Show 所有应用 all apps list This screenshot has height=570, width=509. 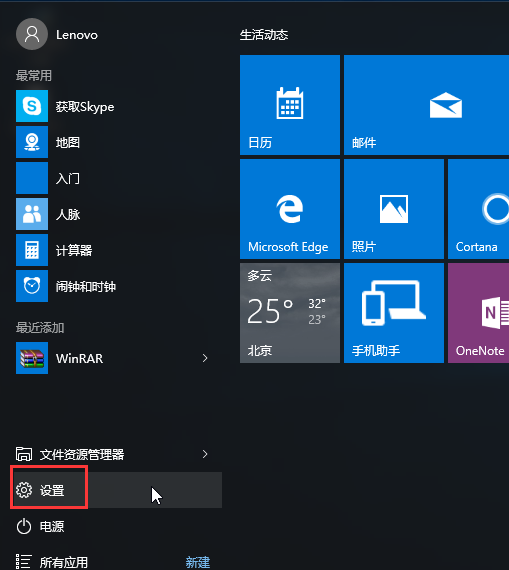[52, 562]
